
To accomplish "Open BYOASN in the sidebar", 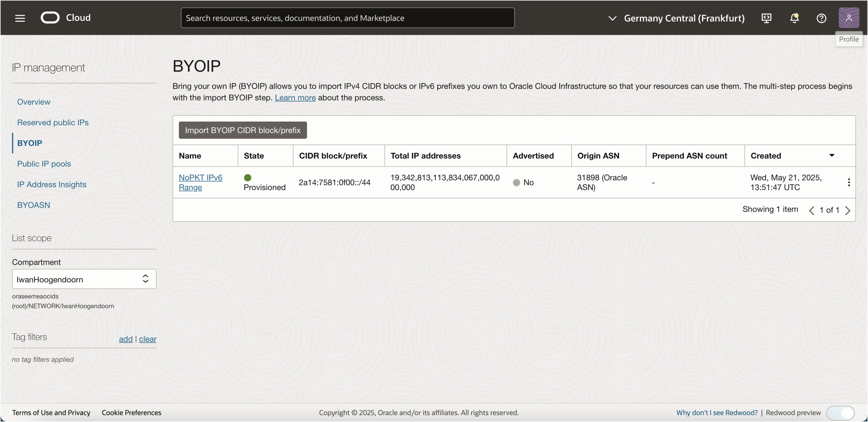I will tap(33, 205).
